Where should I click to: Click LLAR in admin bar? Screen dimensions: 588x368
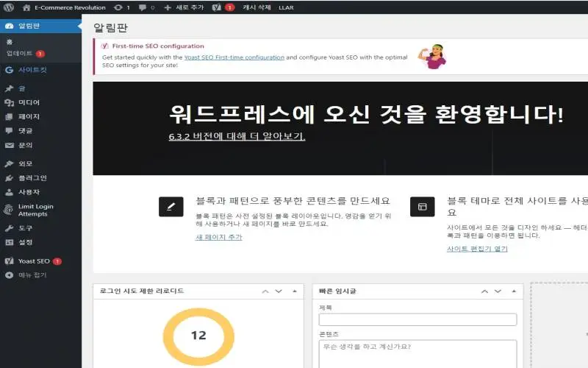(286, 7)
